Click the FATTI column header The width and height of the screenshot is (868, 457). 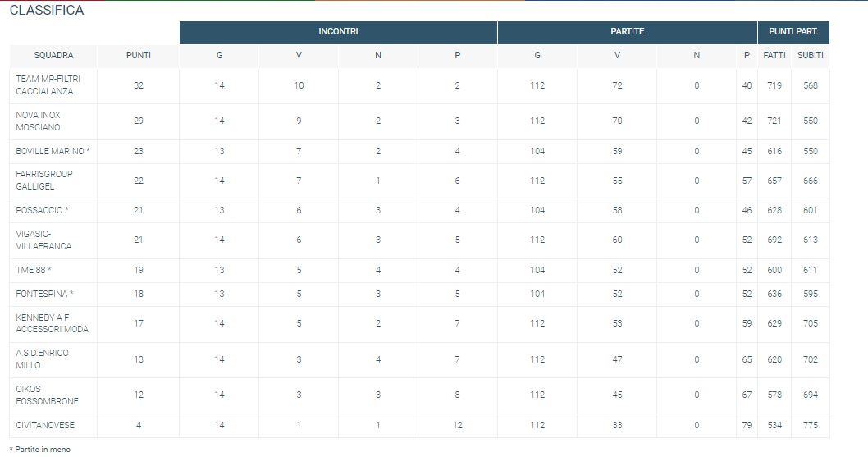coord(774,56)
